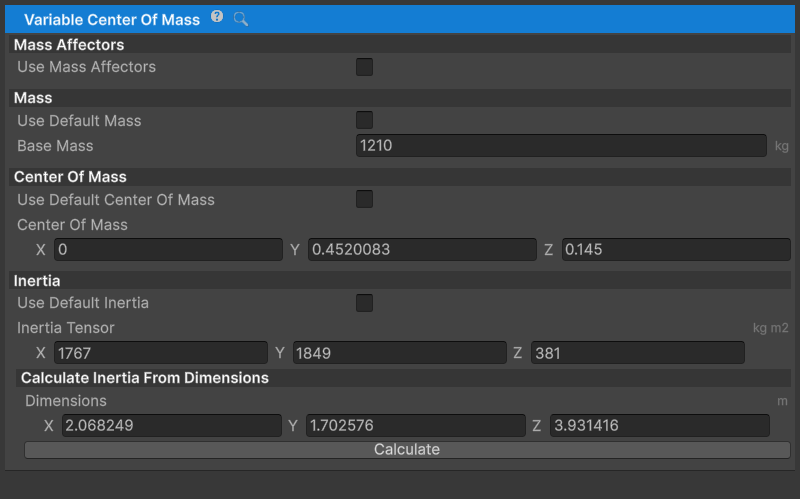
Task: Click the Use Default Inertia label
Action: [83, 303]
